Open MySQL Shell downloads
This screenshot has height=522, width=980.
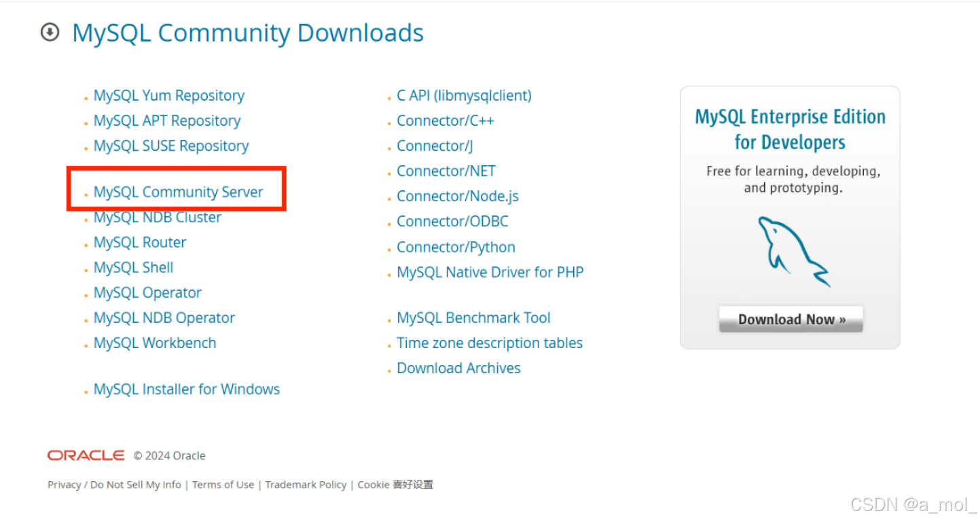coord(134,268)
